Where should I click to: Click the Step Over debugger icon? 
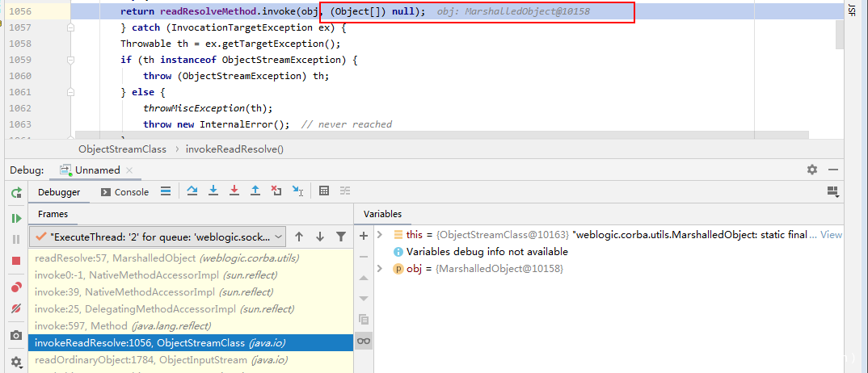192,191
